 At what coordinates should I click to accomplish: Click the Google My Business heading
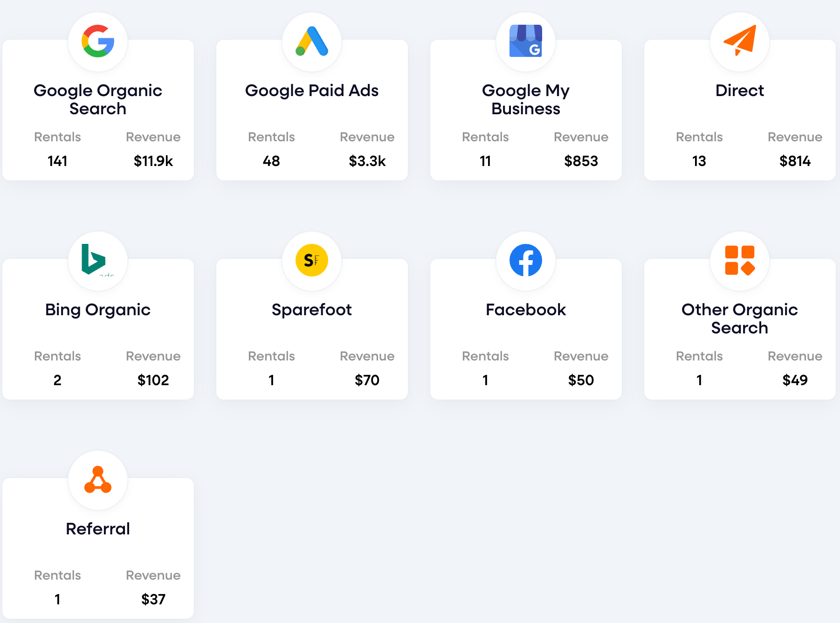526,99
